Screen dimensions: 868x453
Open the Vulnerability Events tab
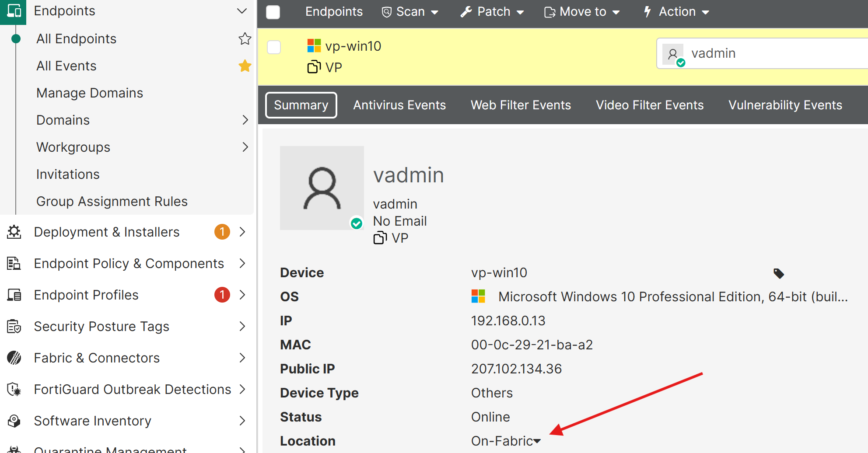click(x=785, y=105)
